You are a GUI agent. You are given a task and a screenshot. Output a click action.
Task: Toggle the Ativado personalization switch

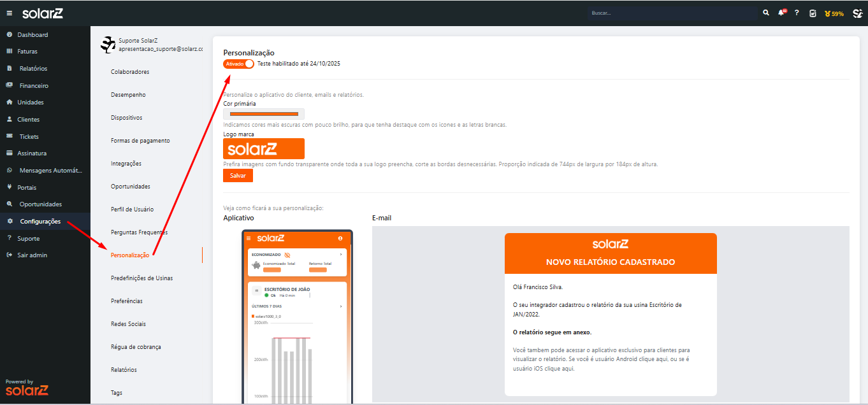[238, 64]
